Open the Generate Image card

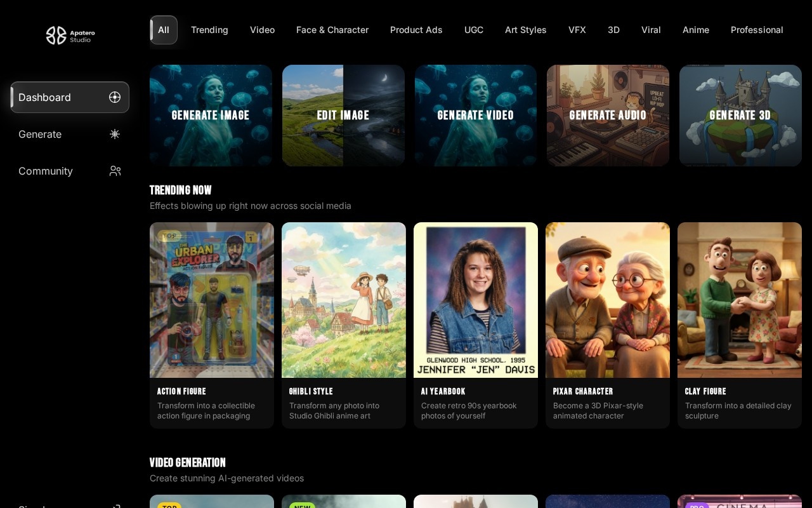pyautogui.click(x=211, y=116)
